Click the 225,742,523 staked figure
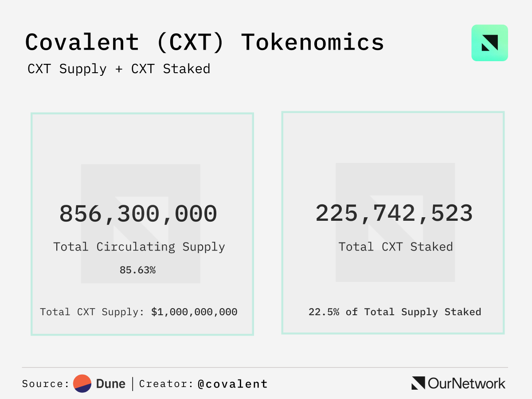 [394, 214]
